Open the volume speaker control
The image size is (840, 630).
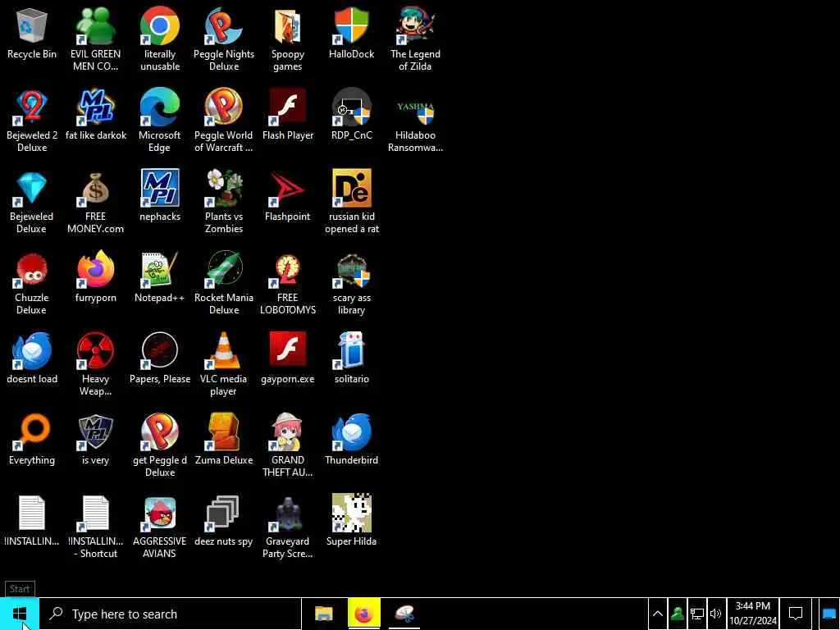click(x=715, y=614)
